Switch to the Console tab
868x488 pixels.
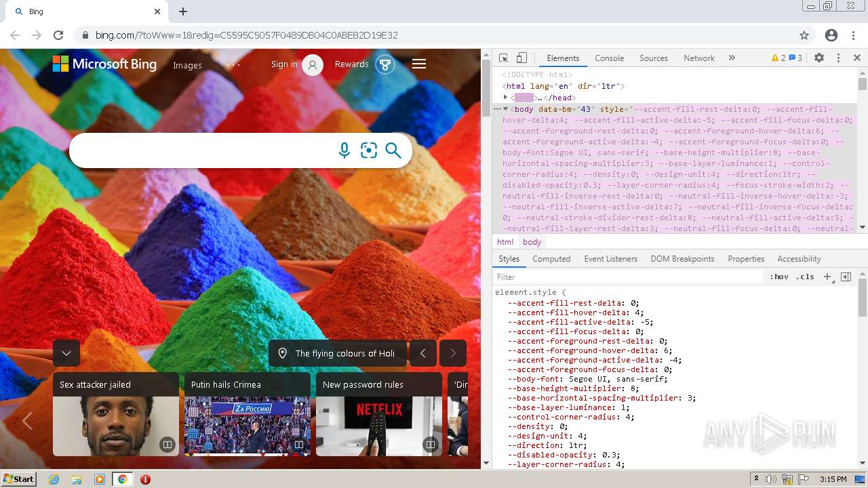609,58
